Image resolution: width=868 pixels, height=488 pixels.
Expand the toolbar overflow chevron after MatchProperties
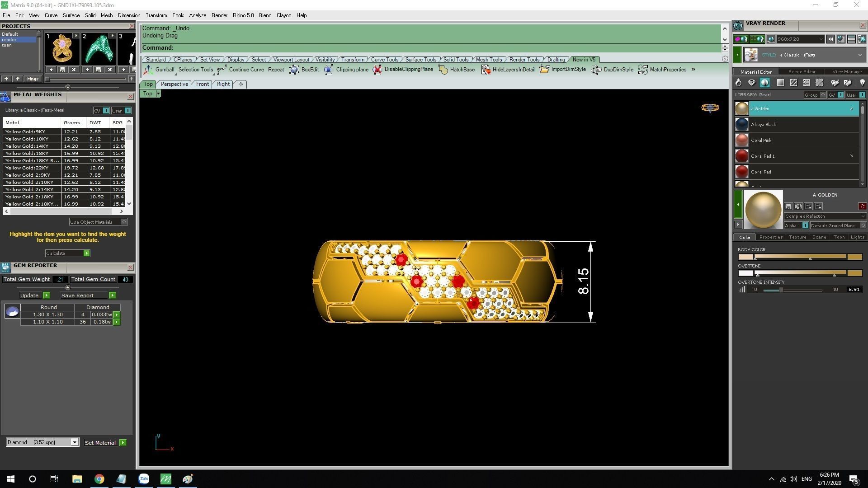[x=693, y=70]
